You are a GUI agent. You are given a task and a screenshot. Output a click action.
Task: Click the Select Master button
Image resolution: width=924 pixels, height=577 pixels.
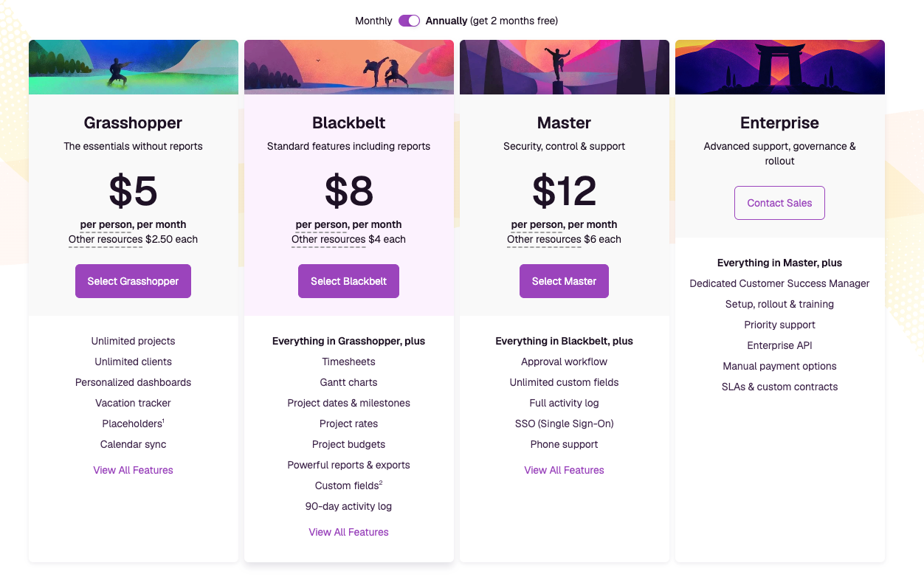[x=564, y=281]
